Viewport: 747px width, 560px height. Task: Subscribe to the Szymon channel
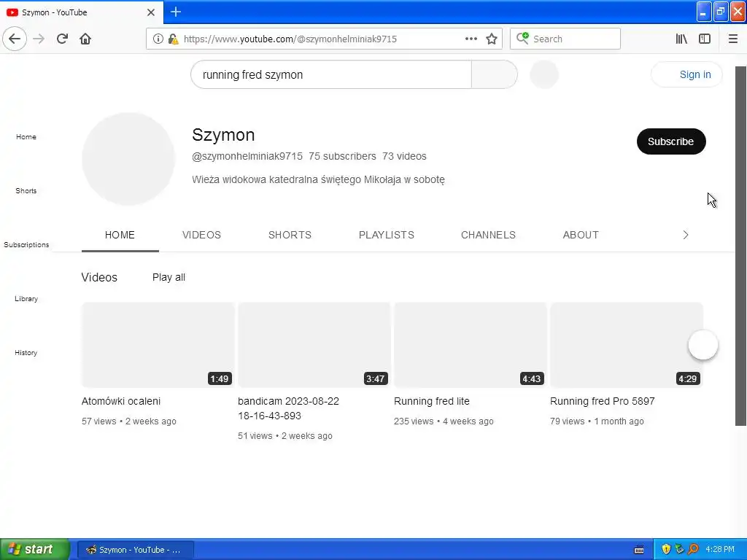671,141
